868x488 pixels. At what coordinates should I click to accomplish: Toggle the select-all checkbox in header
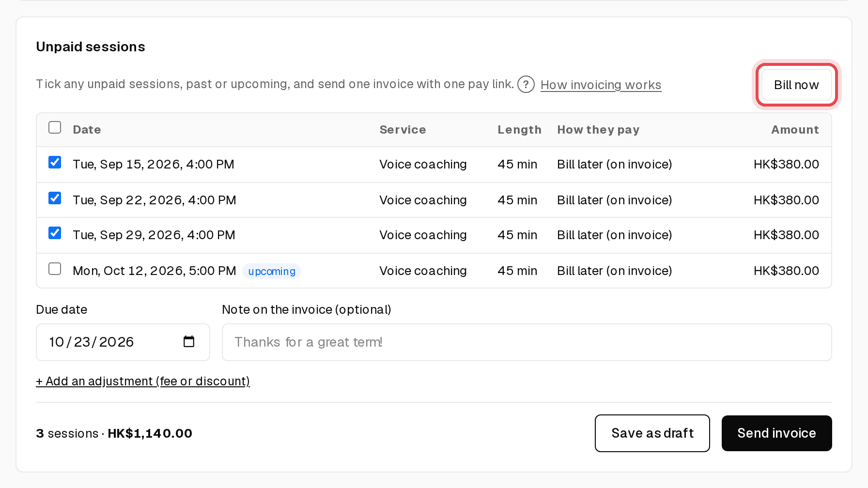click(x=55, y=127)
